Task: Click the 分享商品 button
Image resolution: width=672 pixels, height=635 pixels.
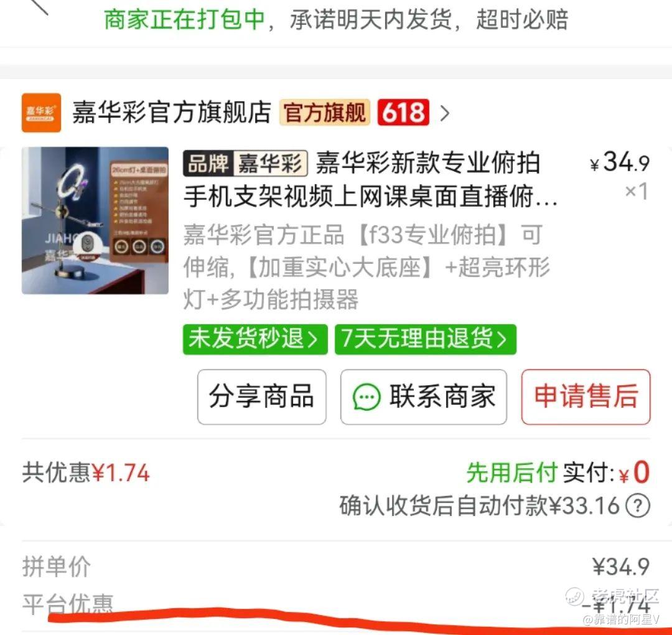Action: pyautogui.click(x=262, y=397)
